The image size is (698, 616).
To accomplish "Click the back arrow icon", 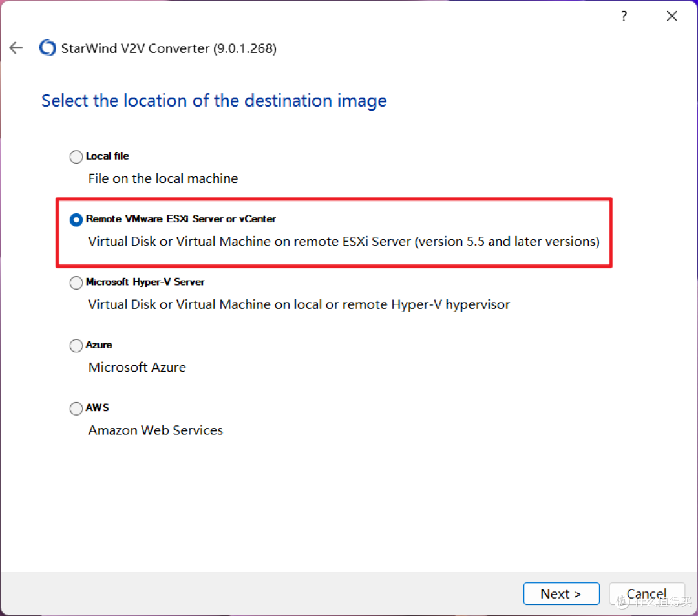I will coord(16,48).
